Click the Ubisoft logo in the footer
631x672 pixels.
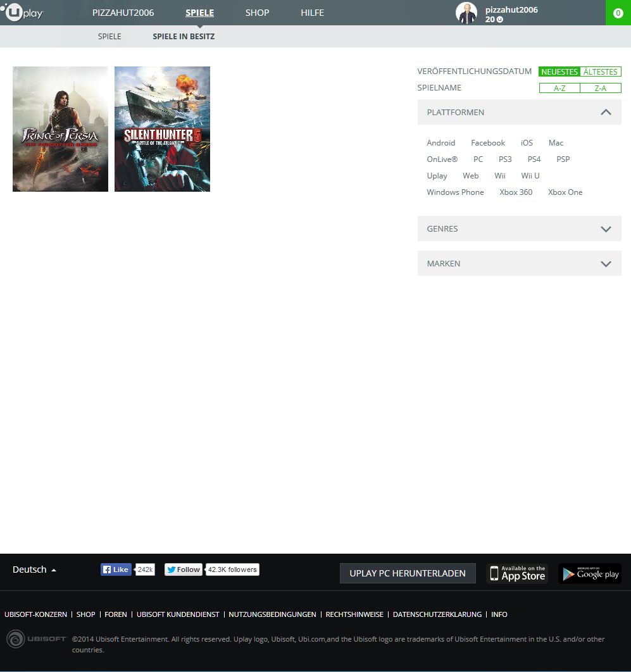point(37,639)
